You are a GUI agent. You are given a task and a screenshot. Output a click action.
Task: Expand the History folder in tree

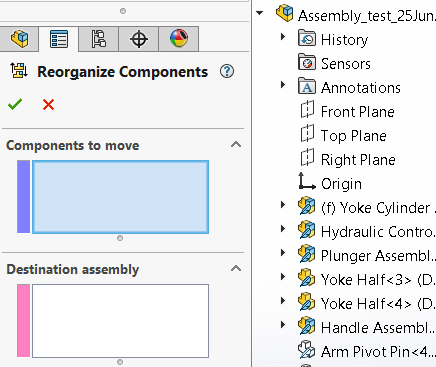(283, 36)
